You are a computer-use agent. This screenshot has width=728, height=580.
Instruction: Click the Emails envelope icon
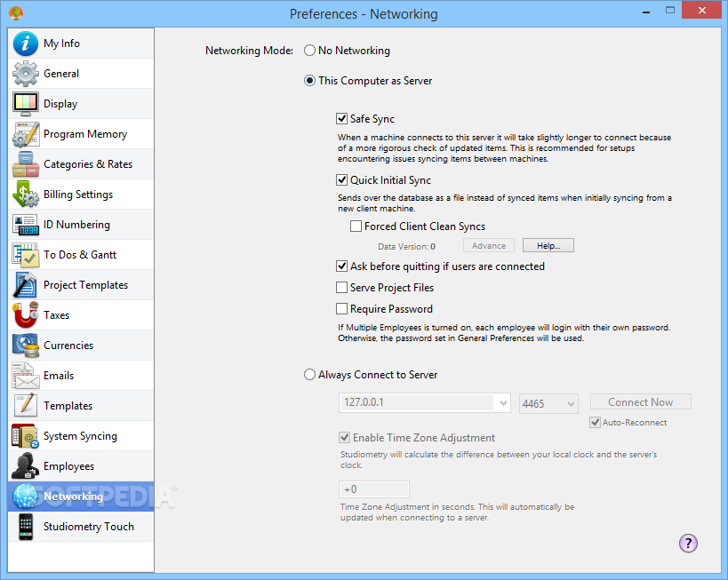26,376
